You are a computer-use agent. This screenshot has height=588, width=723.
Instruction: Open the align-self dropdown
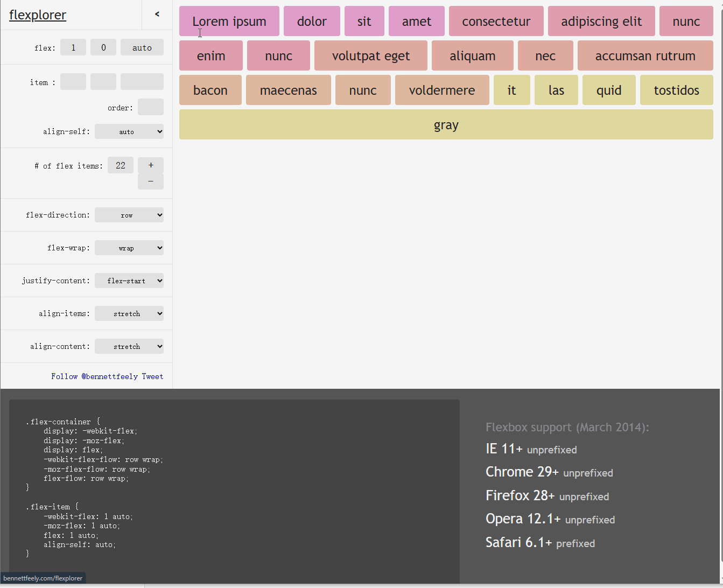click(129, 131)
